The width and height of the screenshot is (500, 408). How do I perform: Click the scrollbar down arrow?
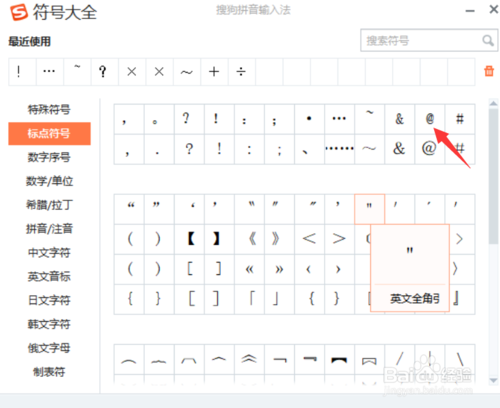click(x=493, y=380)
